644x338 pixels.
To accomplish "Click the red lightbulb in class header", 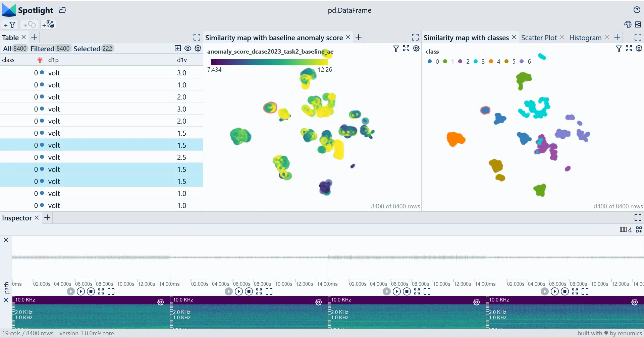I will point(40,60).
